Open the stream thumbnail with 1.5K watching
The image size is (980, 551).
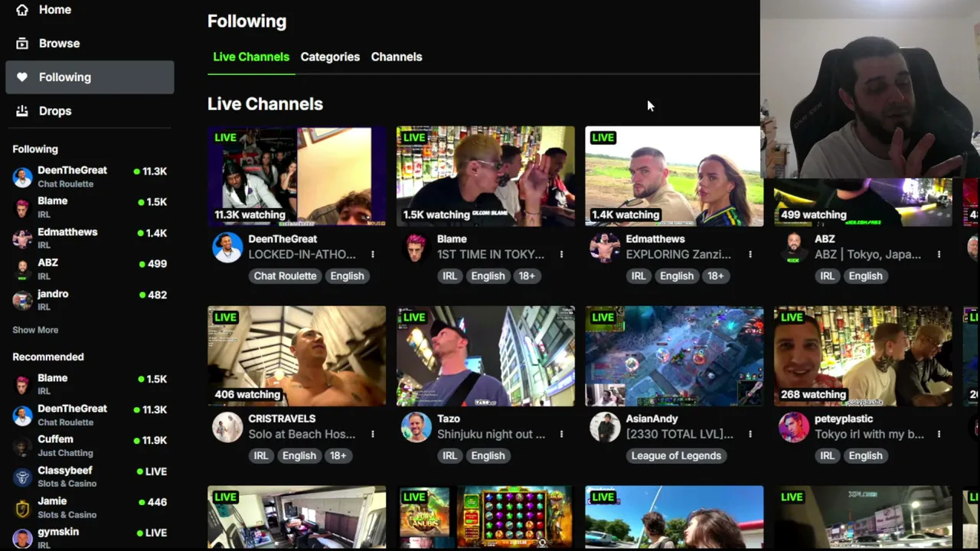pyautogui.click(x=485, y=176)
